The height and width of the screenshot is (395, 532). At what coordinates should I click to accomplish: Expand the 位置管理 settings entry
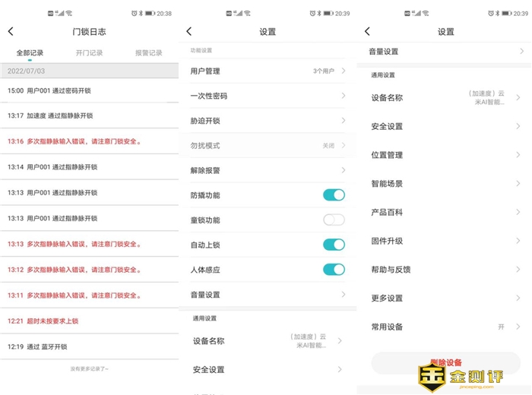pos(445,155)
